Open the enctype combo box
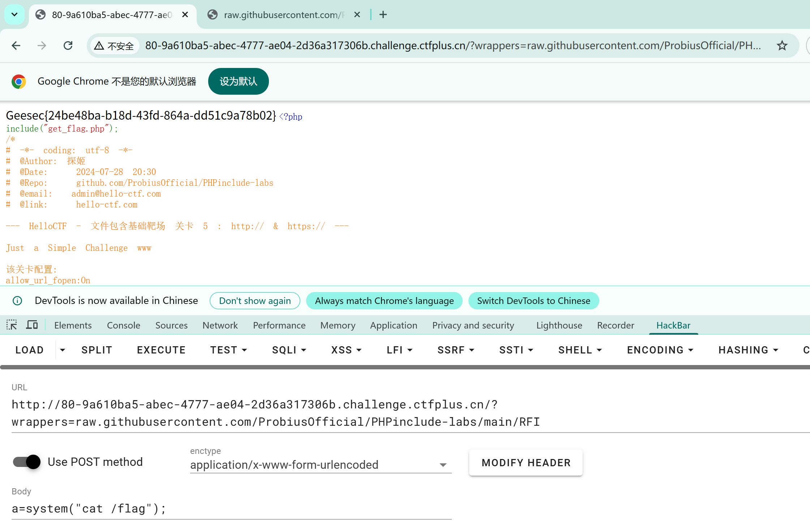 320,465
